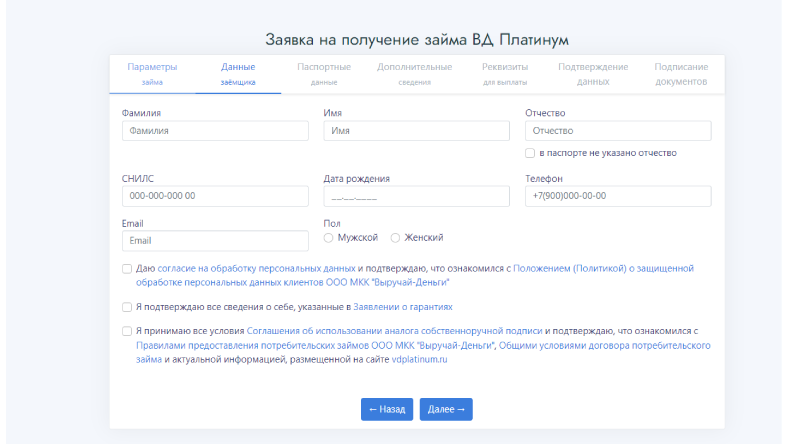Select the Женский radio button
The width and height of the screenshot is (788, 444).
(396, 238)
